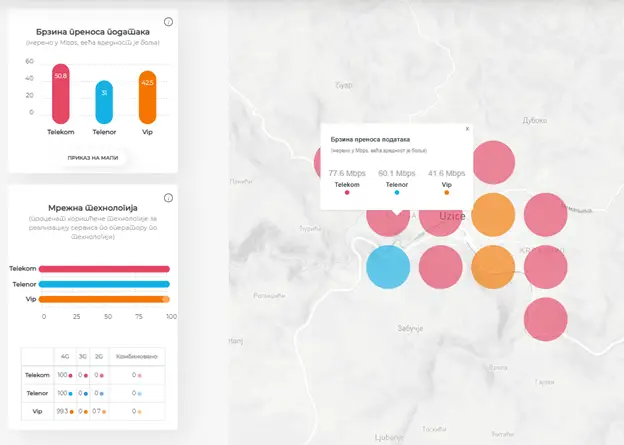Select the bottommost pink circle on the map

(x=545, y=318)
